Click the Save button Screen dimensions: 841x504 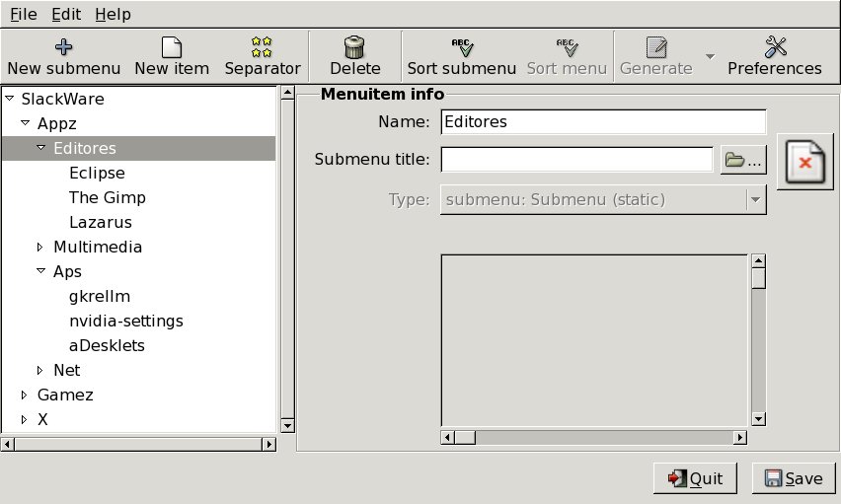794,478
